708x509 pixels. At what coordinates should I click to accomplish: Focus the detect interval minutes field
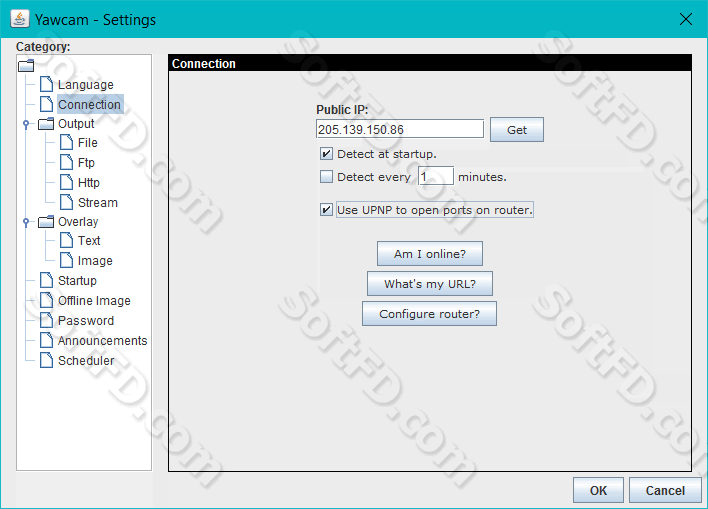[x=435, y=176]
